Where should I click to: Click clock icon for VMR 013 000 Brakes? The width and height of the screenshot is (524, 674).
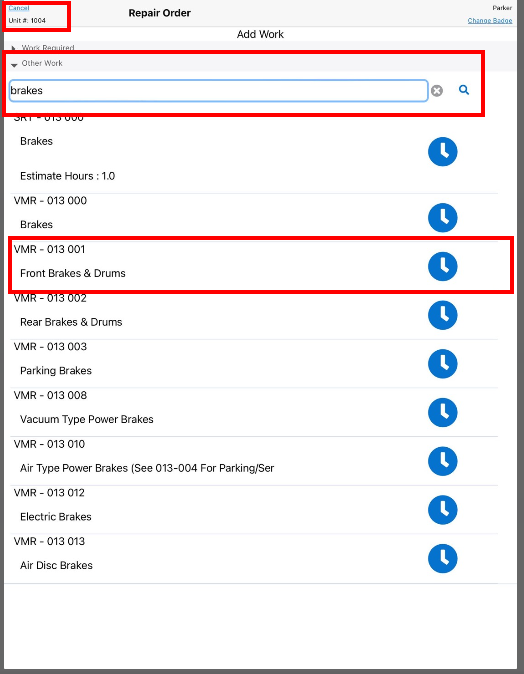click(x=442, y=218)
